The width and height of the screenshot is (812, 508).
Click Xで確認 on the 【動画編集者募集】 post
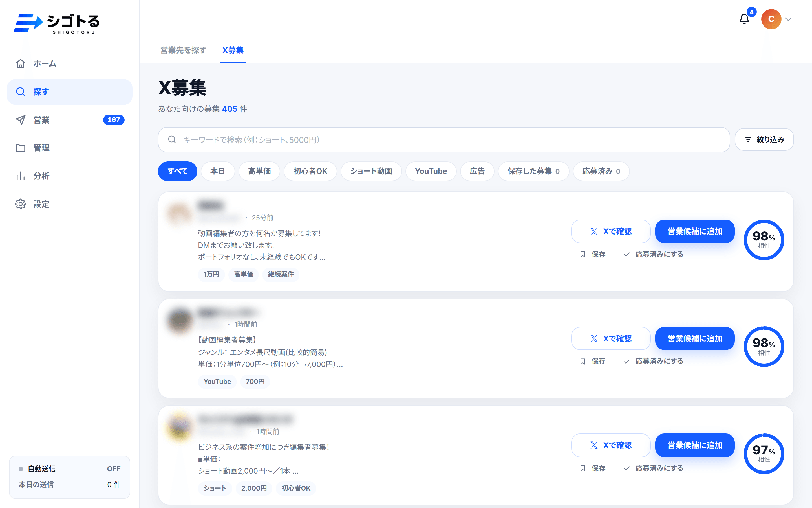click(611, 339)
